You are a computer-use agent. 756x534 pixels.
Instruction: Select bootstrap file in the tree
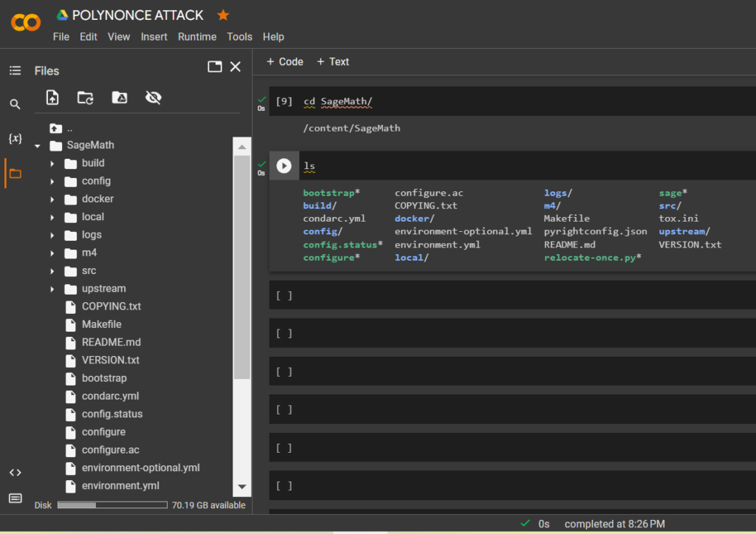pos(104,377)
